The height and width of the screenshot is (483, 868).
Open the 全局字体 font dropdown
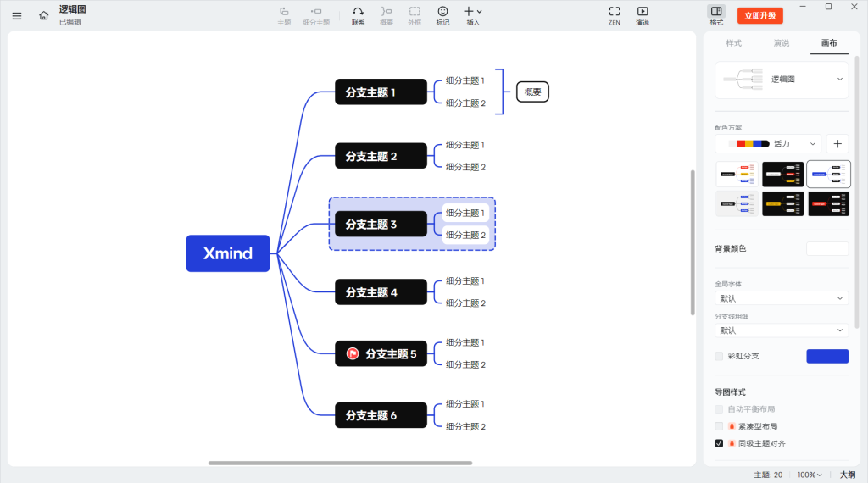click(x=782, y=298)
